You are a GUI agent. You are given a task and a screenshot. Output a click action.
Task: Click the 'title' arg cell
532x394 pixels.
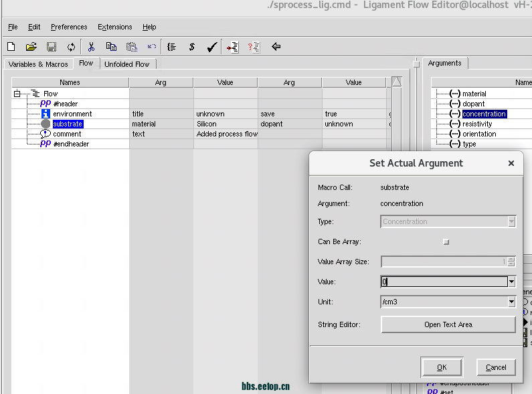click(x=161, y=114)
